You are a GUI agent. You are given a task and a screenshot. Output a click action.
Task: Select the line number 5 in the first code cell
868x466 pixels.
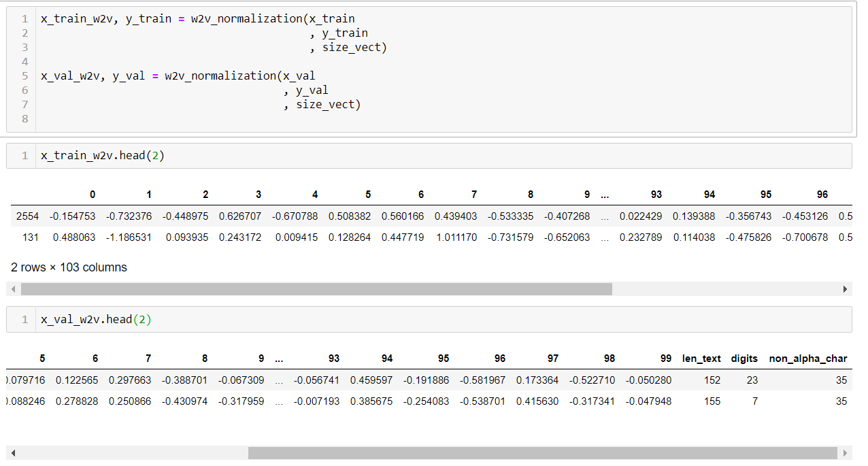click(24, 76)
